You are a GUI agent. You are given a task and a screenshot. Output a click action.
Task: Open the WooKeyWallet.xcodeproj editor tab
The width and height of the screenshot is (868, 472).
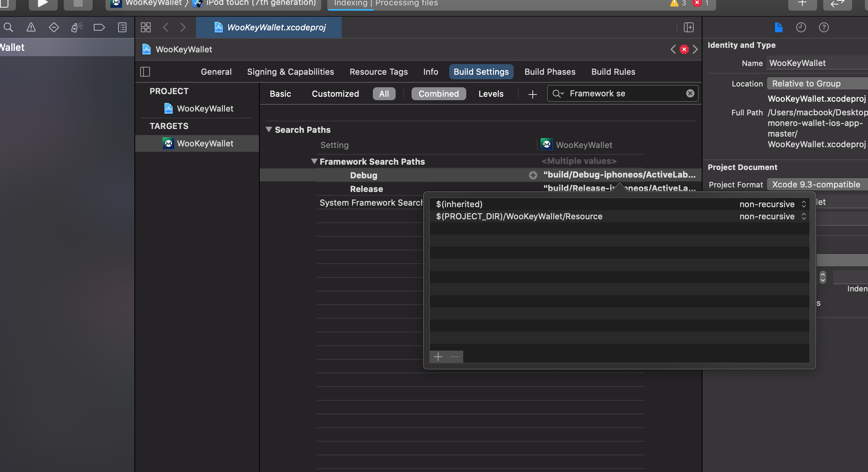[x=269, y=27]
